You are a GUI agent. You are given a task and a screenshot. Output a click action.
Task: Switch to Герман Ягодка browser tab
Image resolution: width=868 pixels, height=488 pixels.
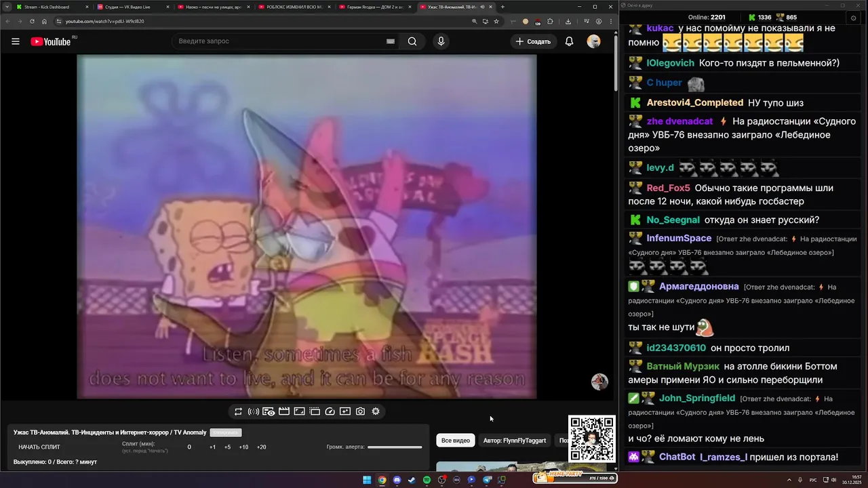coord(374,7)
